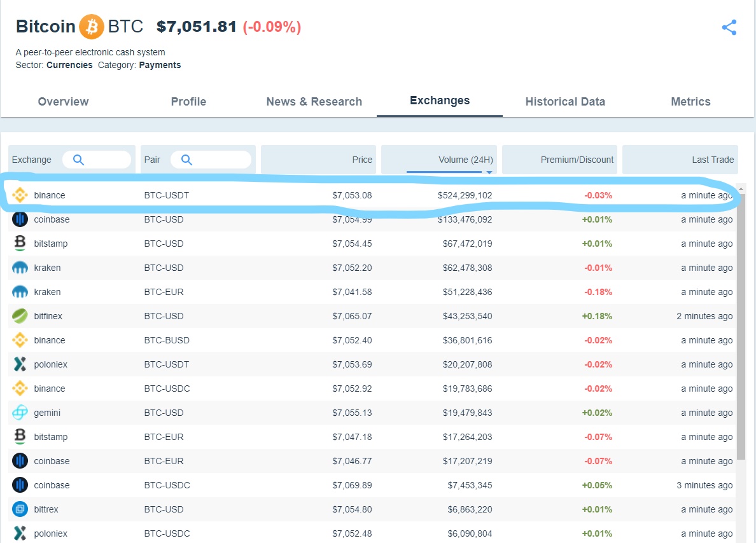This screenshot has width=756, height=543.
Task: Switch to the Profile tab
Action: pos(188,102)
